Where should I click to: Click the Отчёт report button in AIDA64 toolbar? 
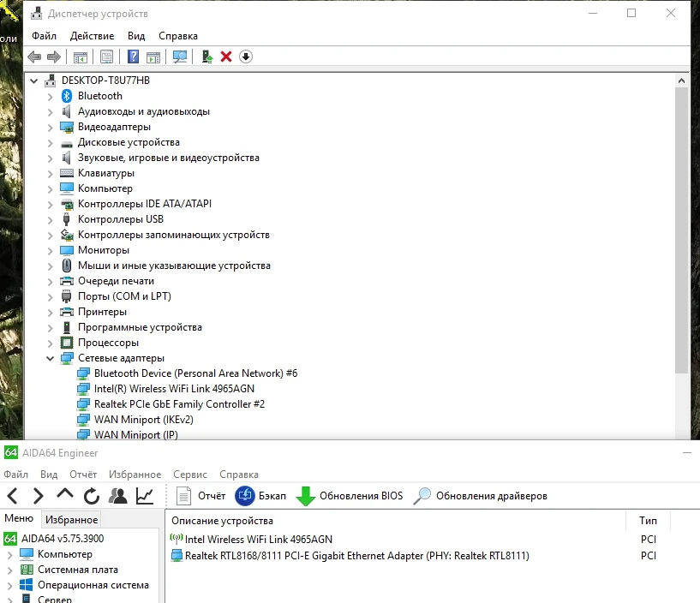[x=200, y=496]
